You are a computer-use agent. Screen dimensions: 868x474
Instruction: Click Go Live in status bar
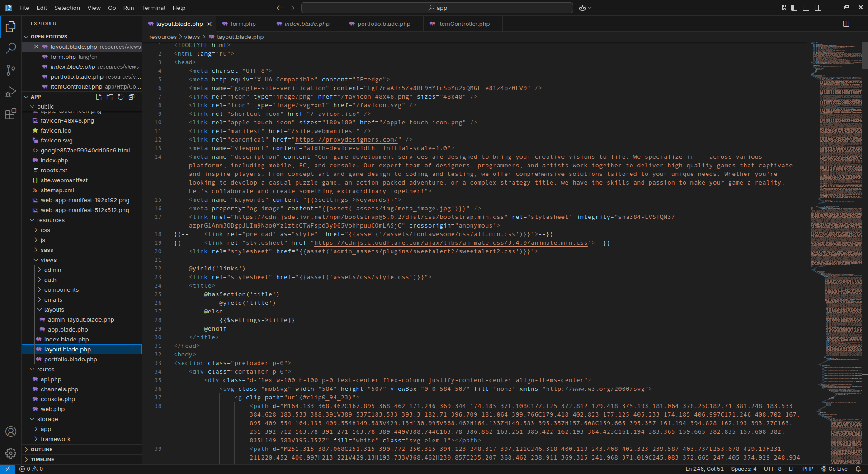click(835, 469)
